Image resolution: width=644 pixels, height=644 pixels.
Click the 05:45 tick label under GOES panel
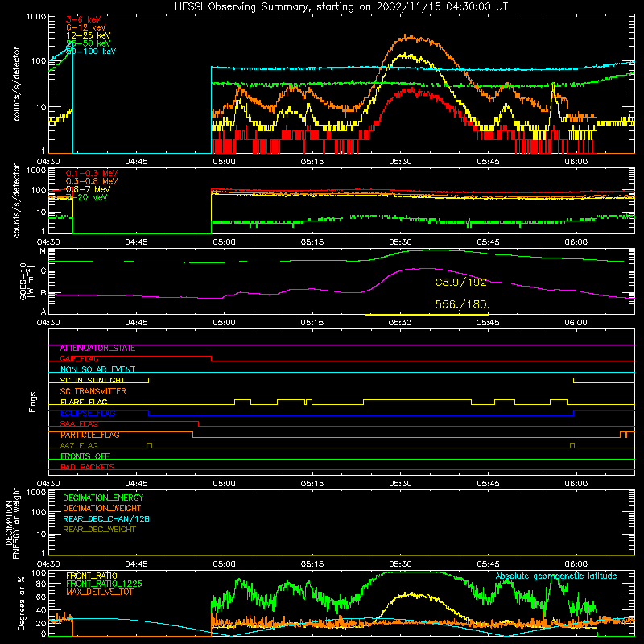(488, 323)
